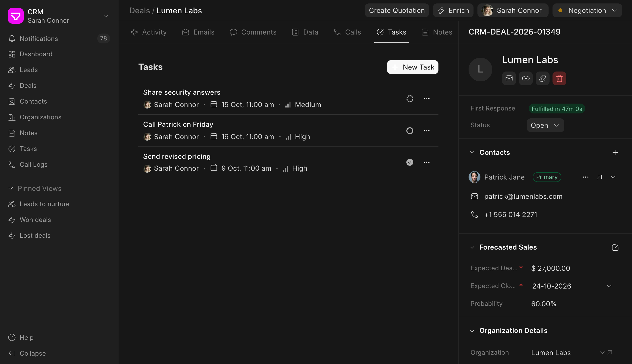Viewport: 632px width, 364px height.
Task: Toggle status circle of Share security answers
Action: pyautogui.click(x=410, y=99)
